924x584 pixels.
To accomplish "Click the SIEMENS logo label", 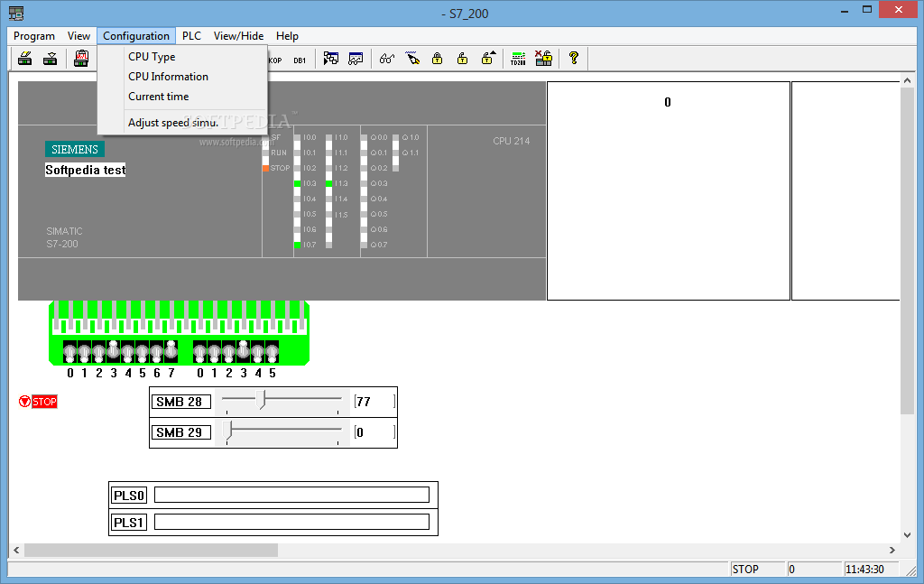I will click(75, 149).
